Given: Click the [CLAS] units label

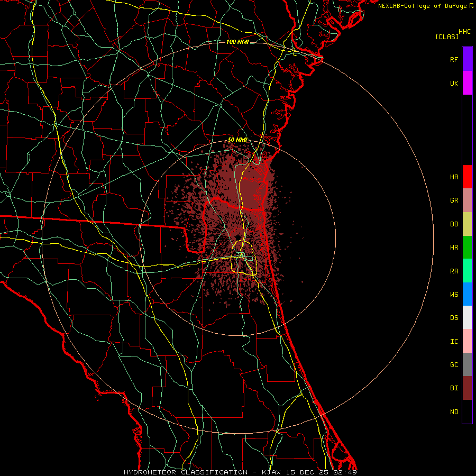Looking at the screenshot, I should click(447, 36).
